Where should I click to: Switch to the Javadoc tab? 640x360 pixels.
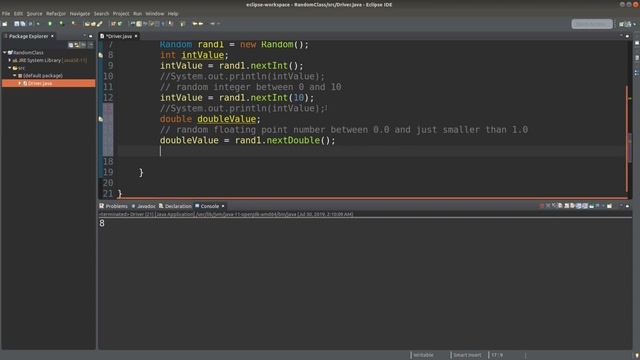(143, 206)
